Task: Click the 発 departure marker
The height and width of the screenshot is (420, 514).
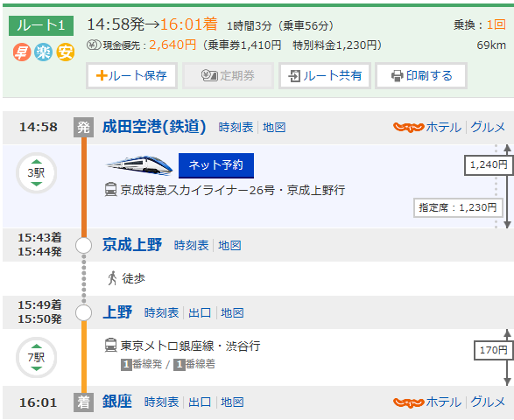Action: pyautogui.click(x=83, y=127)
